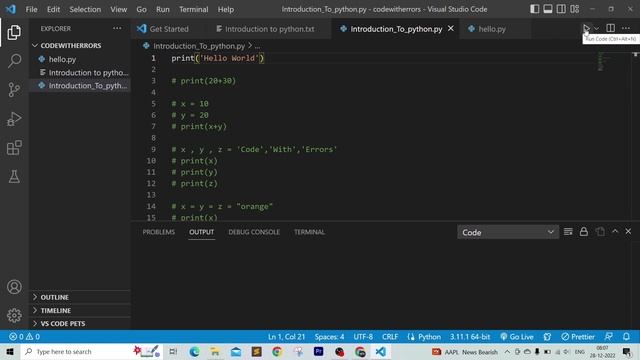
Task: Toggle the primary side bar layout icon
Action: (x=534, y=9)
